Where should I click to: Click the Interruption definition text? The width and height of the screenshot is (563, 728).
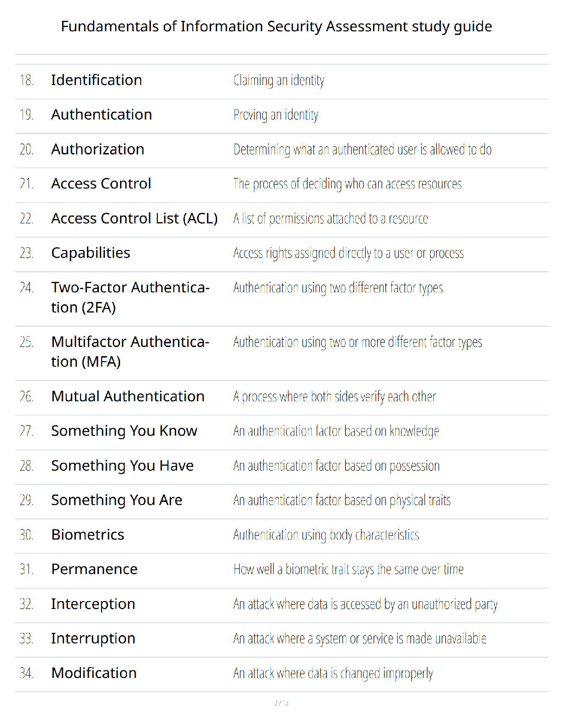[360, 639]
